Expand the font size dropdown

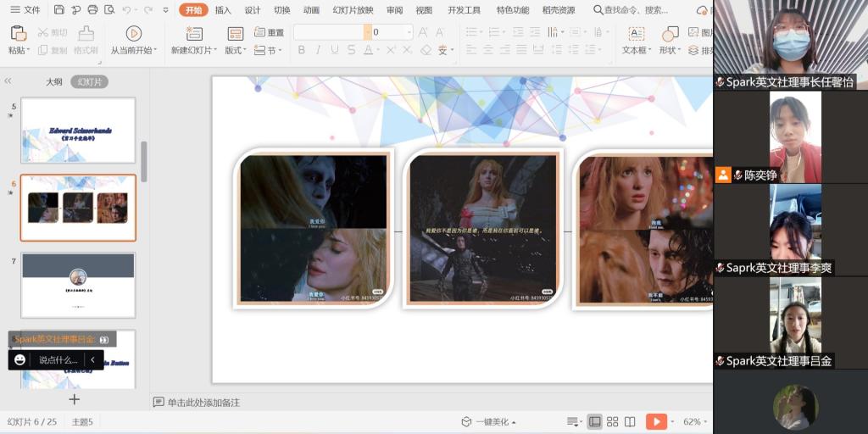(x=409, y=32)
